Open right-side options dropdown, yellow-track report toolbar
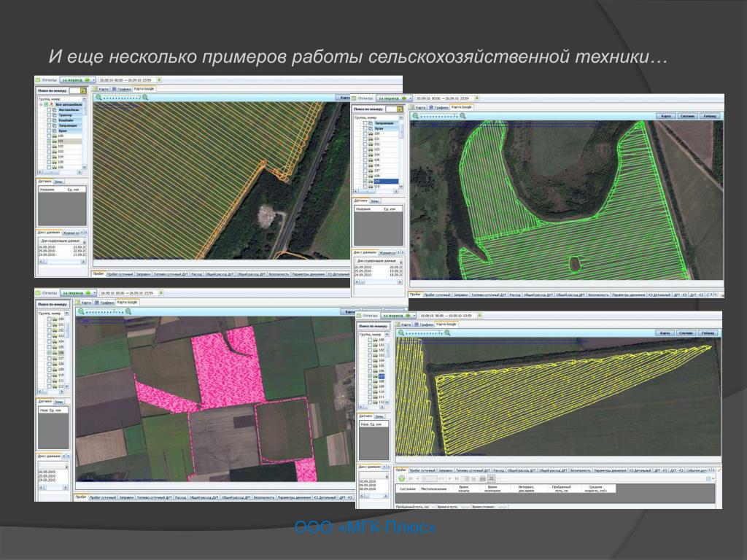 point(713,478)
